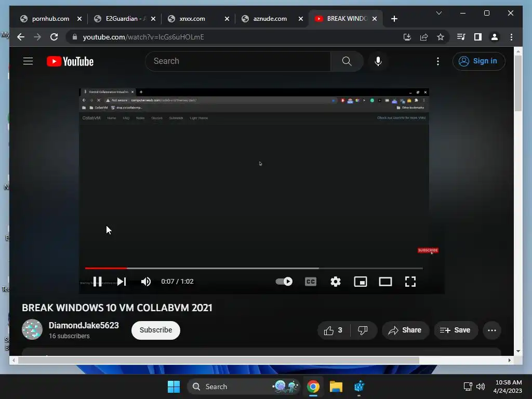Switch to the aznude.com tab

[x=270, y=19]
